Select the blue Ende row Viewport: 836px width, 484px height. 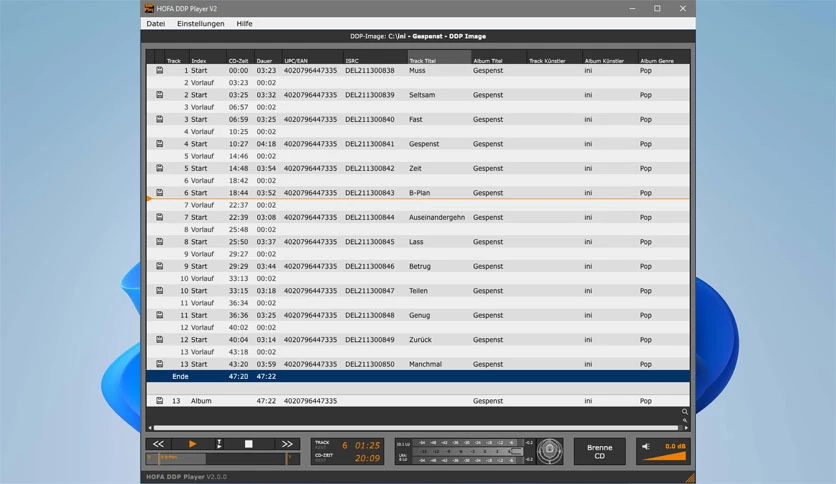[418, 376]
